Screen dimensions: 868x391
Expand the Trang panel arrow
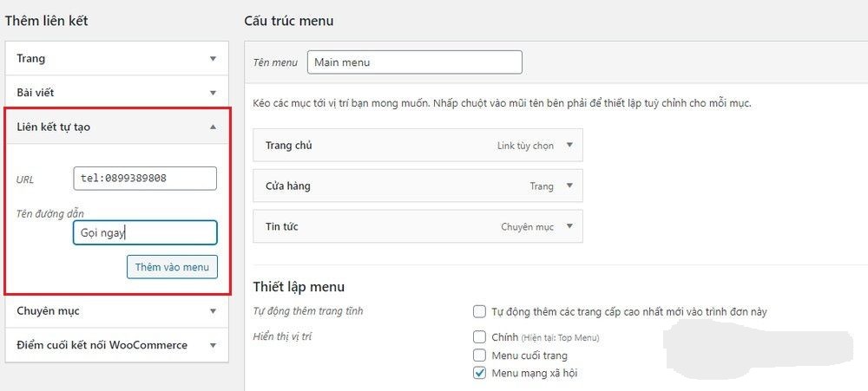[x=213, y=59]
